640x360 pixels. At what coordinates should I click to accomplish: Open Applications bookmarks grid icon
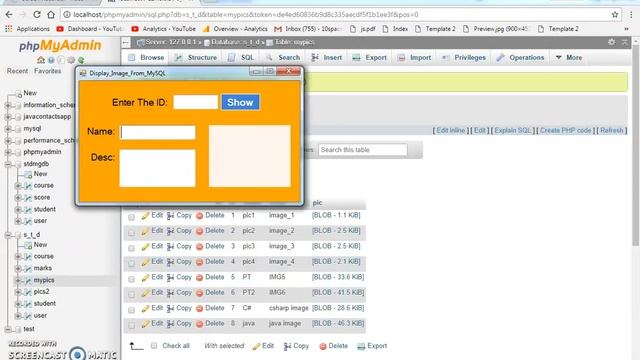[9, 29]
